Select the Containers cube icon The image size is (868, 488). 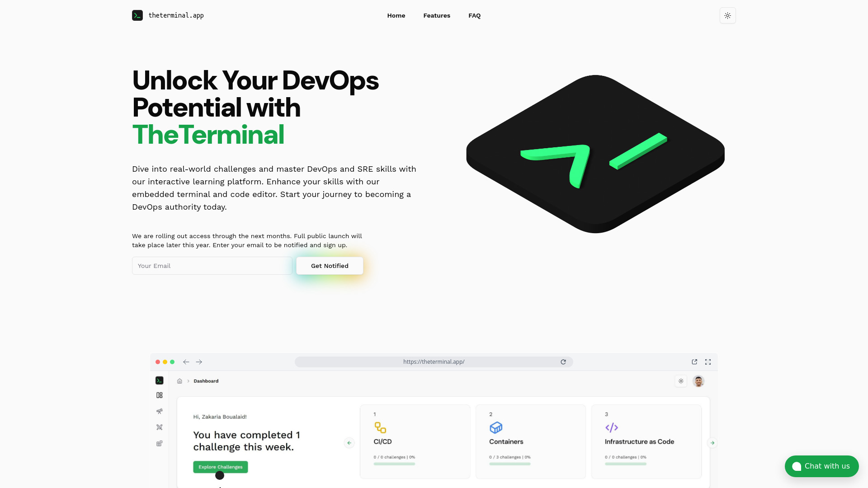(x=495, y=428)
